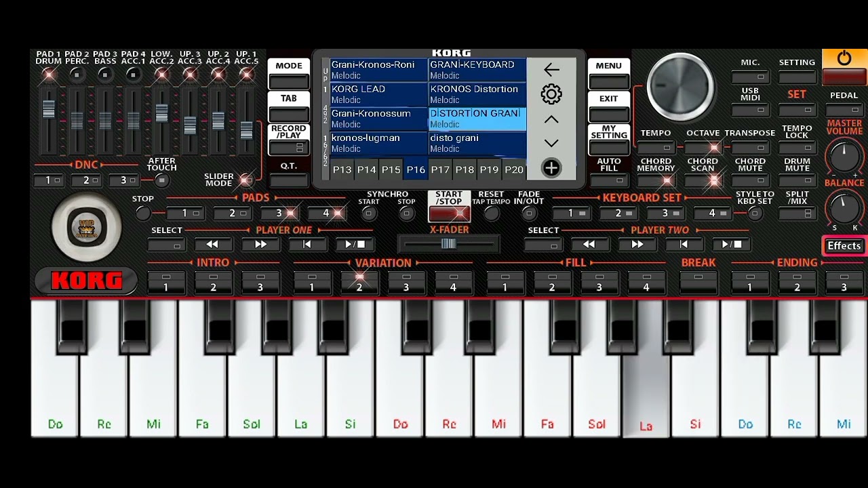
Task: Switch to the P17 tab
Action: [x=440, y=169]
